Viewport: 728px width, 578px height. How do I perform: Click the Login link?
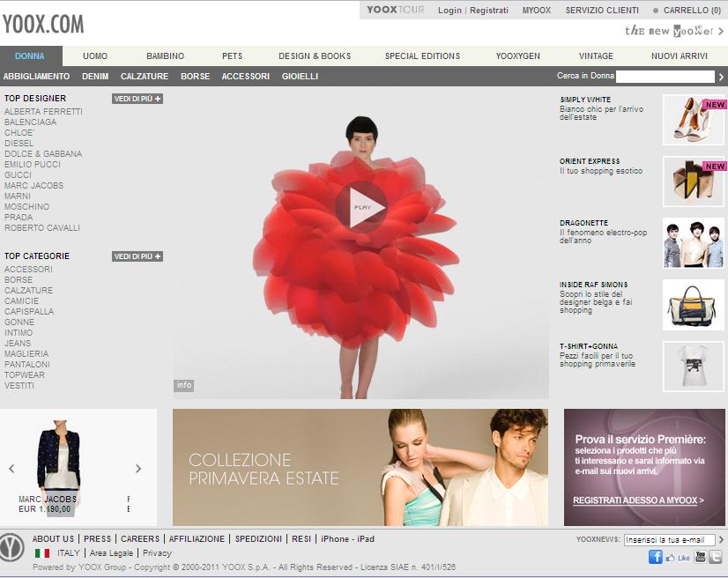[x=449, y=11]
